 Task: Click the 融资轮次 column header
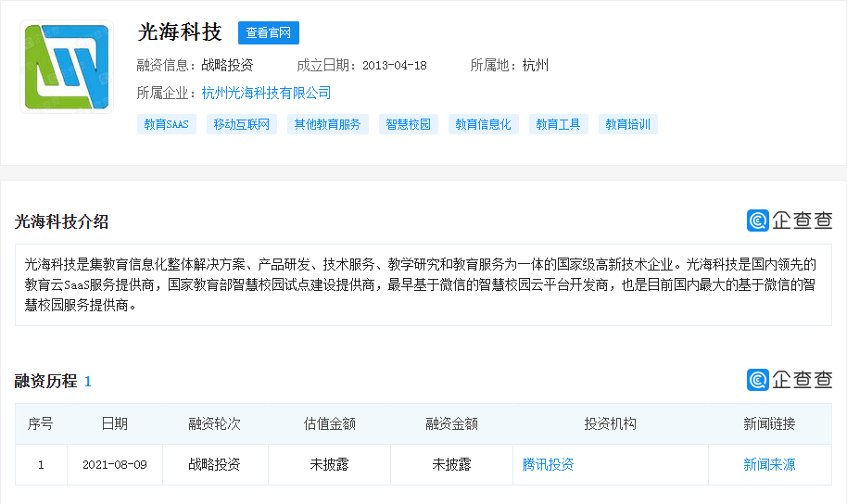214,424
